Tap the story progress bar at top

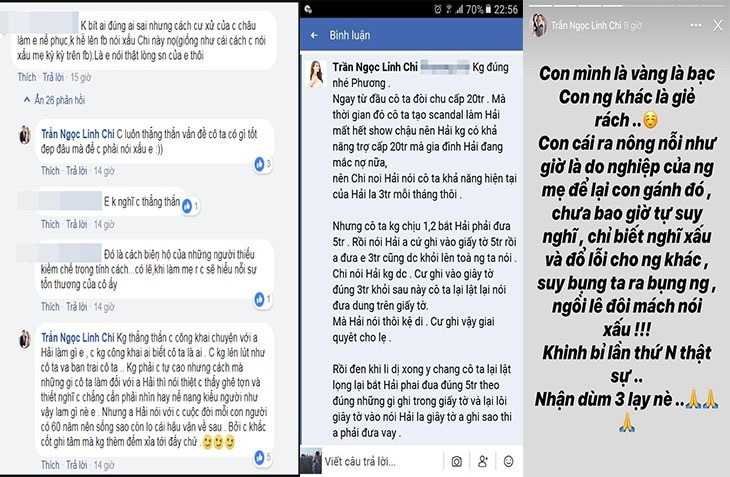pos(627,5)
